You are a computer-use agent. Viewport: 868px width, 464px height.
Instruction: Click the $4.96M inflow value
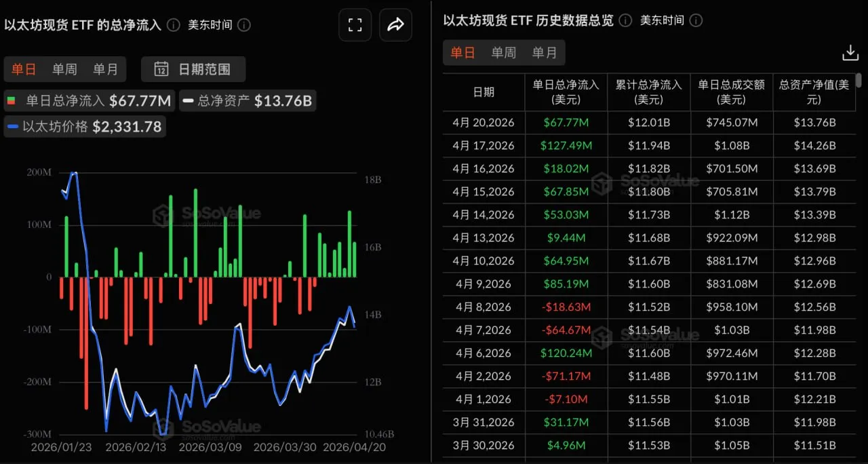pos(566,446)
